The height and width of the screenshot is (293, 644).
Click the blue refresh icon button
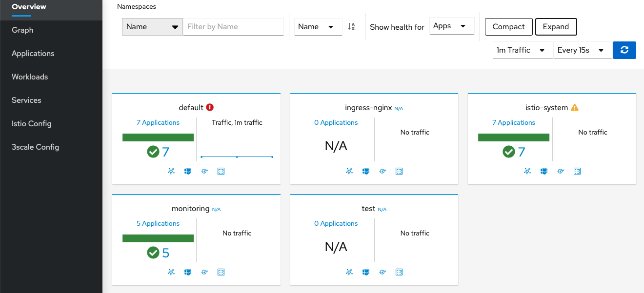(x=624, y=50)
